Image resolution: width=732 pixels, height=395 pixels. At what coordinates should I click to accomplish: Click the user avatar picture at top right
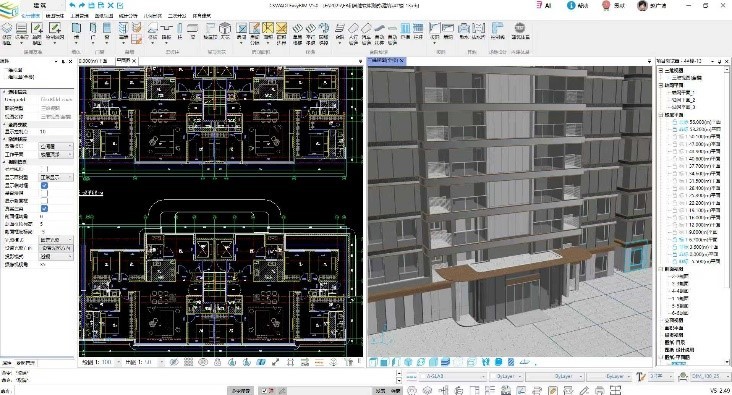tap(642, 5)
